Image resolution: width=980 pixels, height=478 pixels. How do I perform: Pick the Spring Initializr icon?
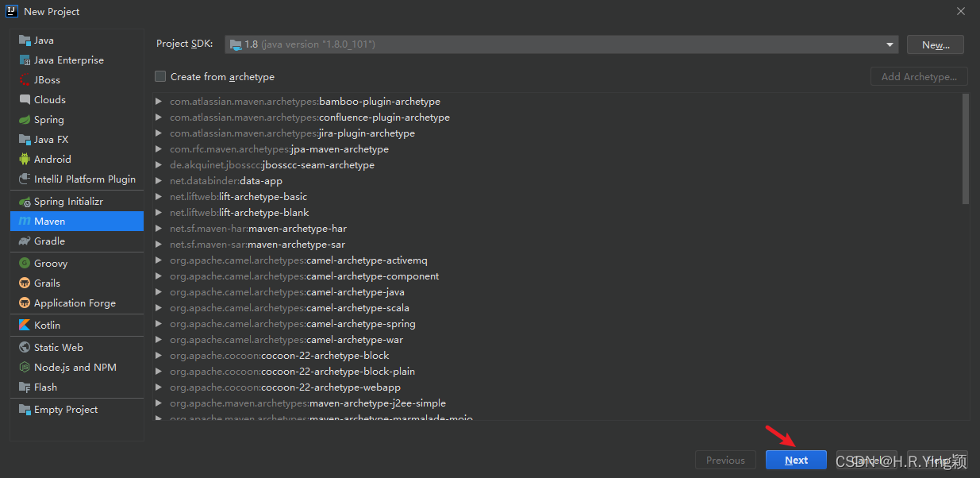[25, 202]
